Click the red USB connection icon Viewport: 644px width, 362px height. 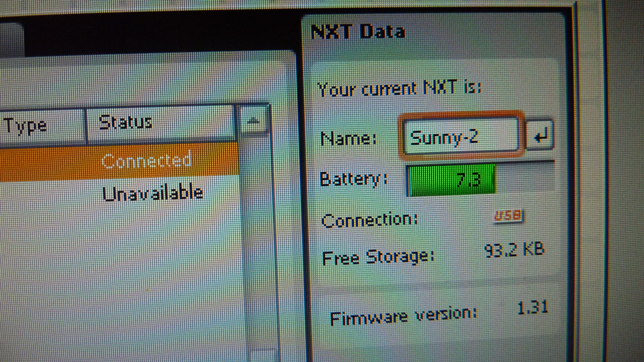click(x=508, y=216)
